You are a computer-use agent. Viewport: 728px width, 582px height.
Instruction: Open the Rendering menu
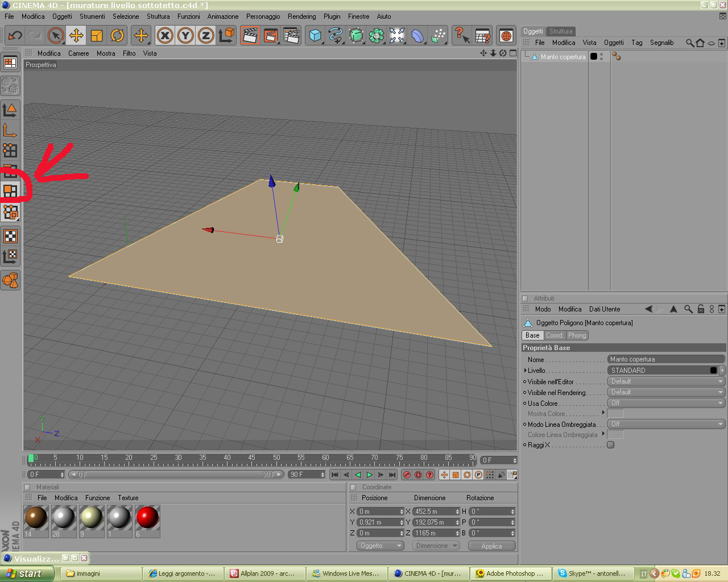301,16
